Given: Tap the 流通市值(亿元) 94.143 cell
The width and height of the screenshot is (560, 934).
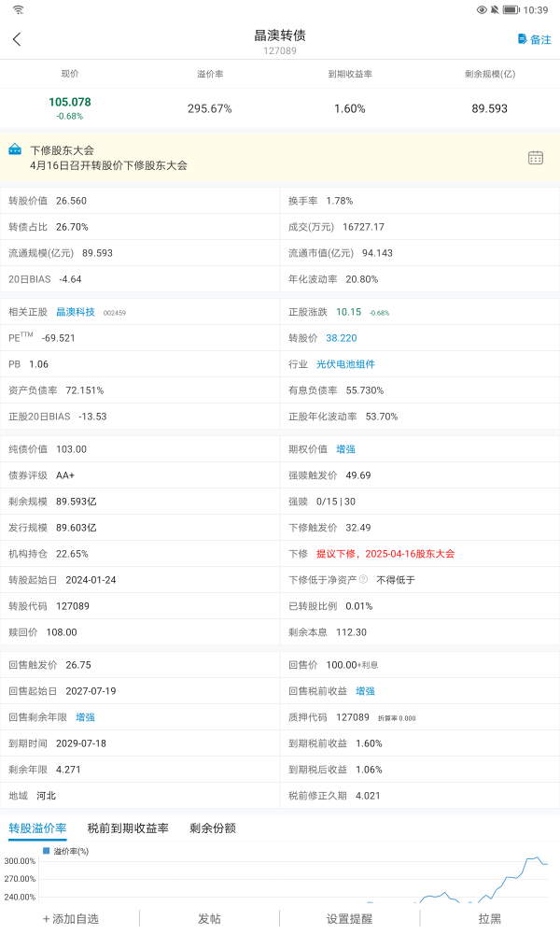Looking at the screenshot, I should click(x=420, y=253).
